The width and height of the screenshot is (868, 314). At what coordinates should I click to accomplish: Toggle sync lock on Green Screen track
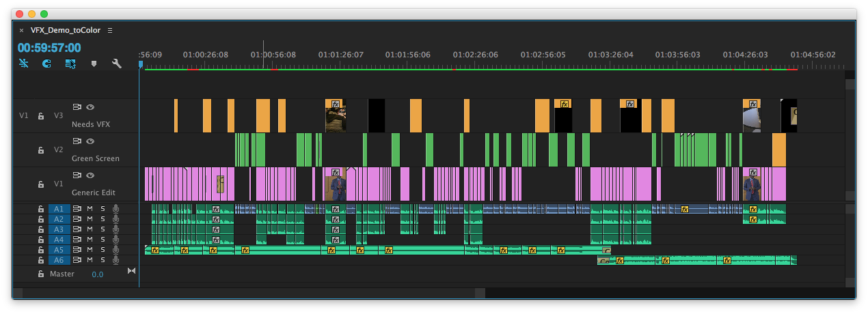(77, 141)
